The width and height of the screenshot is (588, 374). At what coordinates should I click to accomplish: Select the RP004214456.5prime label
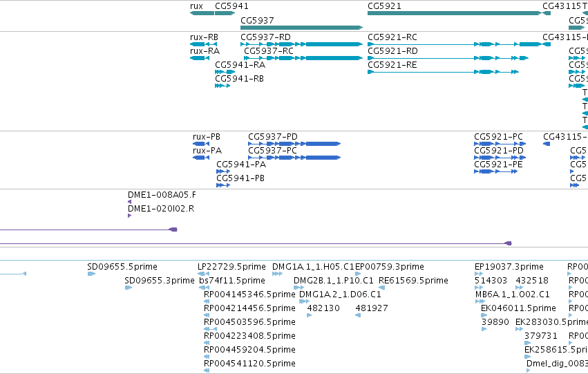click(x=249, y=308)
